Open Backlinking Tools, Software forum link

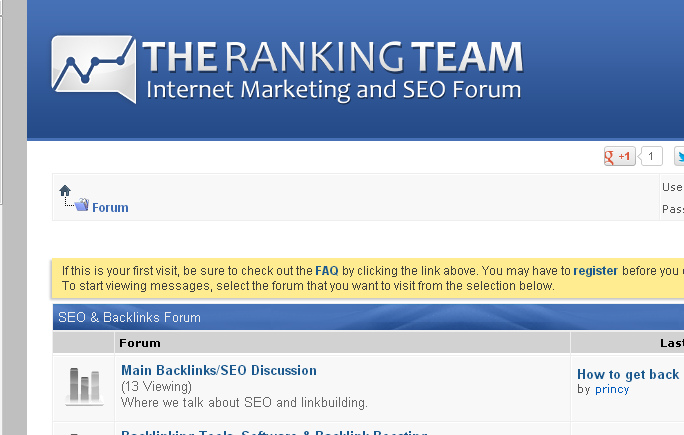[274, 432]
